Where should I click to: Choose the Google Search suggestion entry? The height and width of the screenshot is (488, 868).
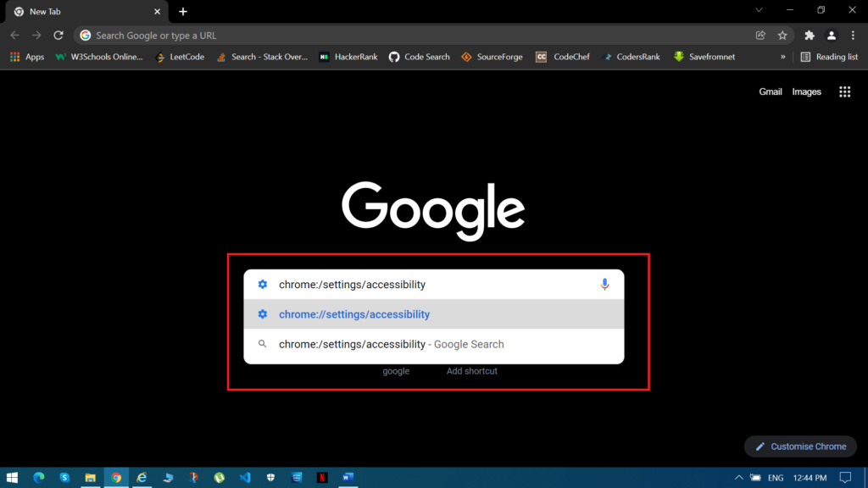[391, 344]
